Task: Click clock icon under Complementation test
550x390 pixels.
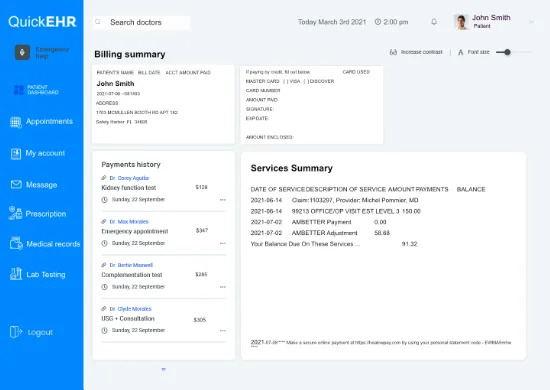Action: point(104,287)
